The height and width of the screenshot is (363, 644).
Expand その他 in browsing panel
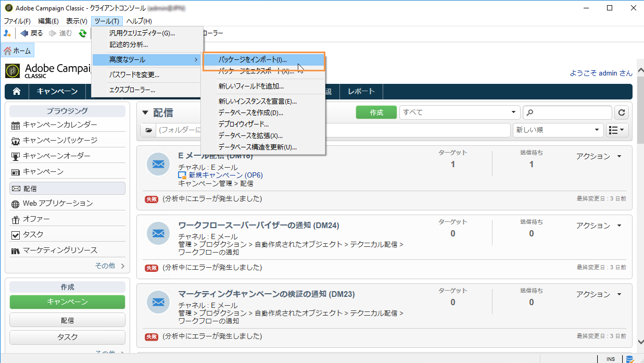[109, 266]
